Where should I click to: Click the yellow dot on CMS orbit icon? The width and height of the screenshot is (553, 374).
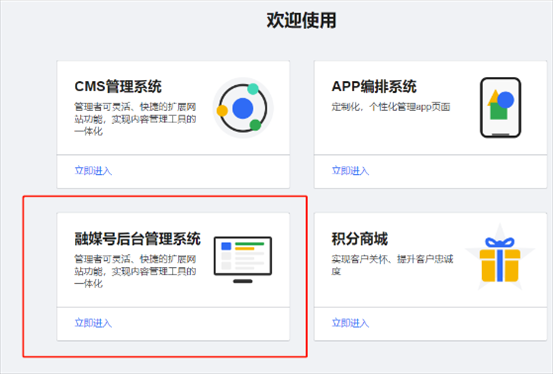tap(222, 111)
